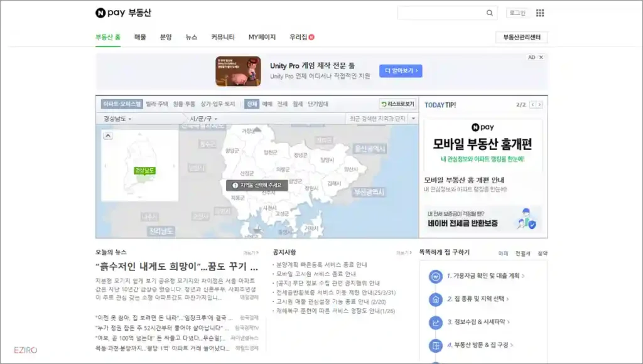Select 매매 deal type filter
The width and height of the screenshot is (643, 364).
pos(267,104)
